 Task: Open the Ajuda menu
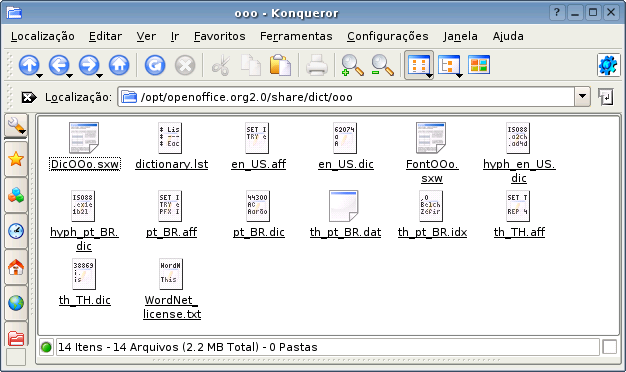pos(508,36)
